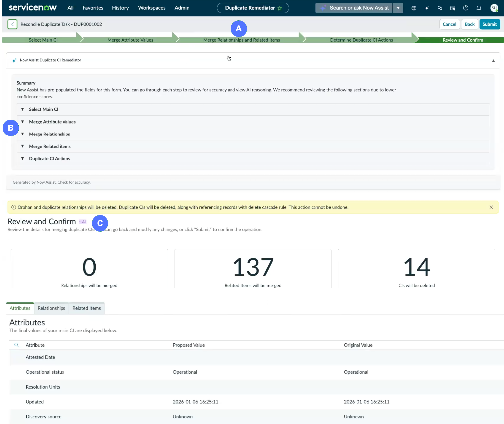Dismiss the yellow warning banner with the X
Image resolution: width=504 pixels, height=424 pixels.
pos(491,207)
